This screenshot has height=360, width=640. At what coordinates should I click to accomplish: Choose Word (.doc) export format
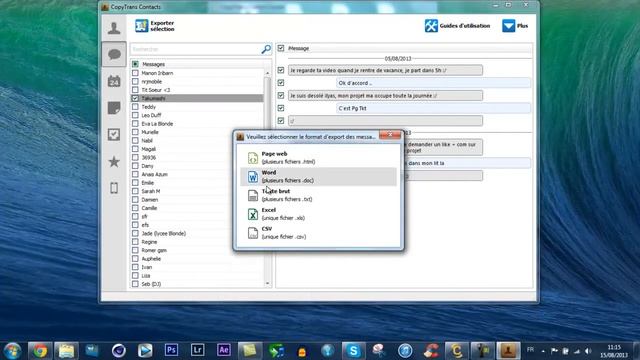[x=318, y=176]
